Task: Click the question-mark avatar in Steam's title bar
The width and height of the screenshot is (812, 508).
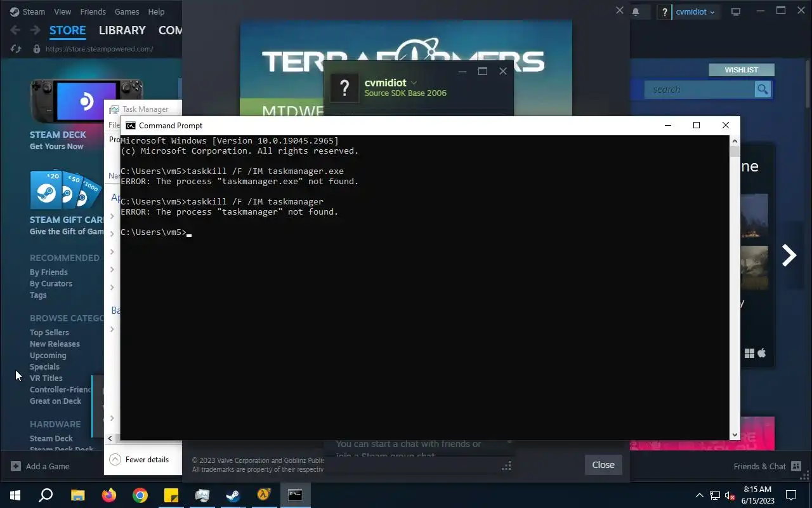Action: tap(665, 11)
